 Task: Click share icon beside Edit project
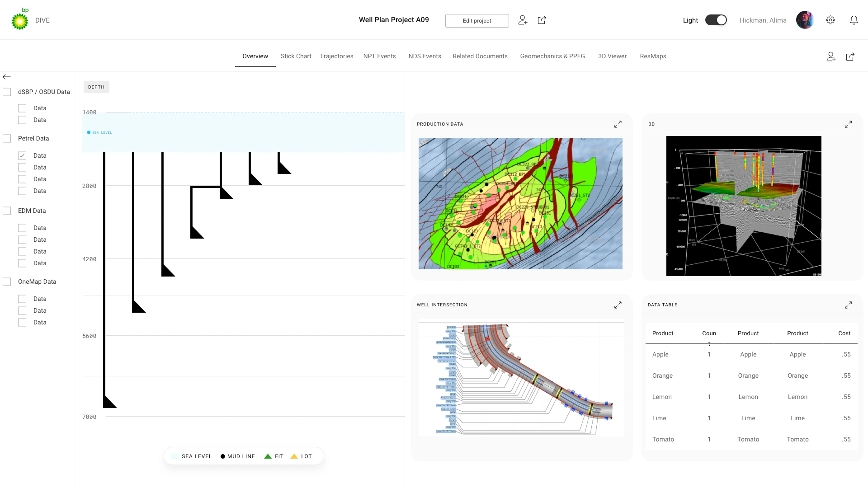point(542,20)
